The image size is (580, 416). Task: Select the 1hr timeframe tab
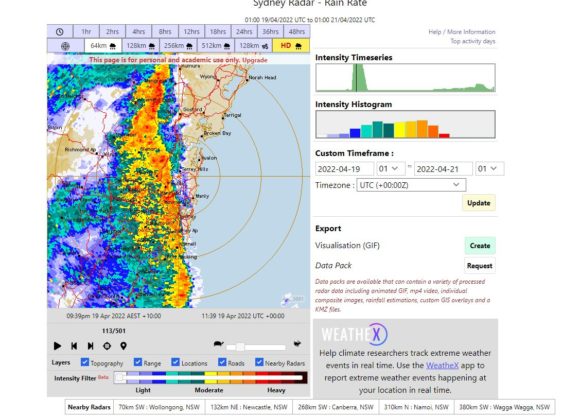click(x=86, y=32)
